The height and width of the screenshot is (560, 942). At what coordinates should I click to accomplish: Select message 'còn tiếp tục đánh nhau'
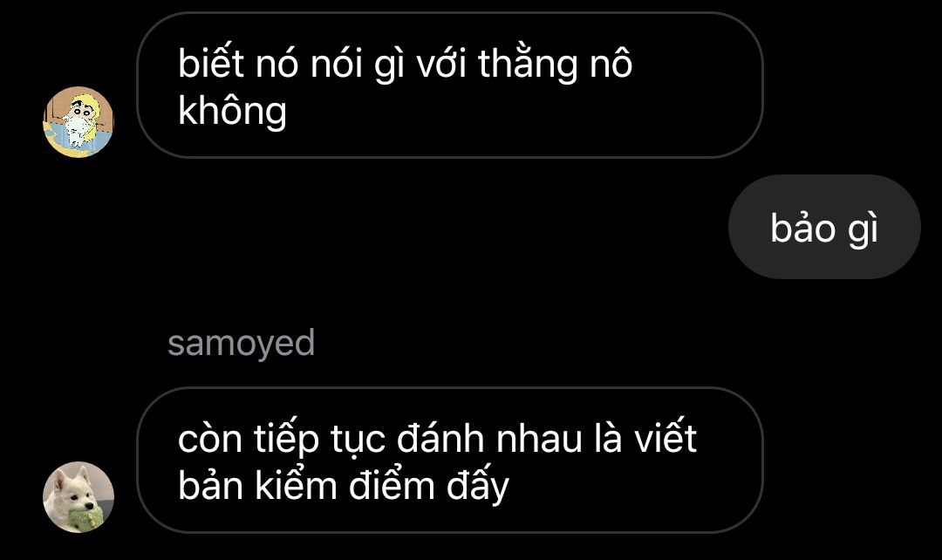[x=450, y=461]
